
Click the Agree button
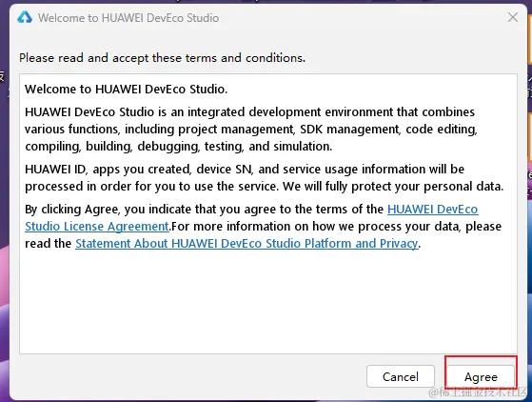coord(481,376)
